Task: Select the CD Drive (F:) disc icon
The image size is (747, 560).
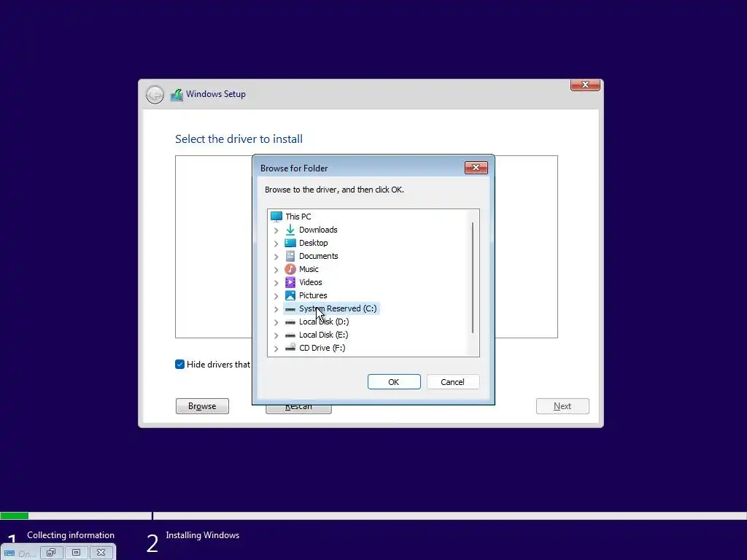Action: pos(290,348)
